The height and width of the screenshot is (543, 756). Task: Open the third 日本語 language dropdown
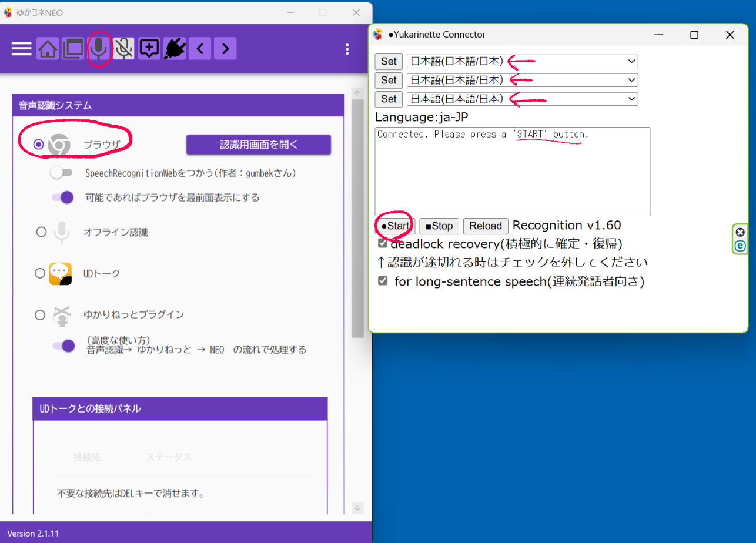[x=522, y=99]
